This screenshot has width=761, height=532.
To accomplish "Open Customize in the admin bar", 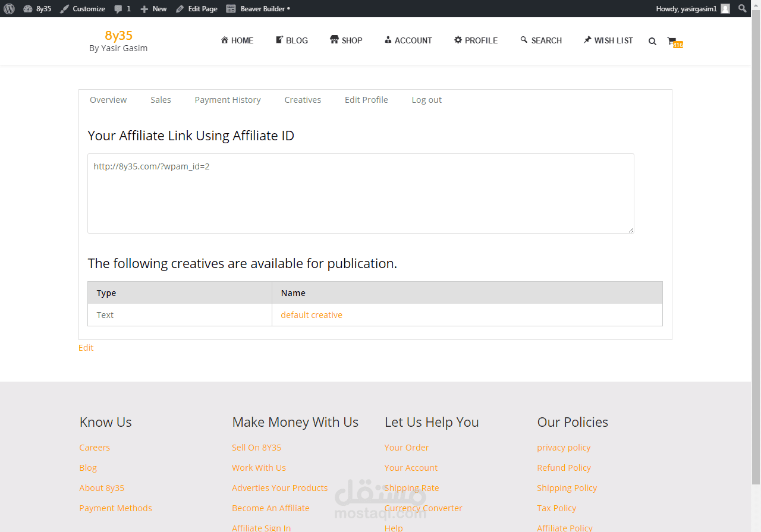I will point(83,8).
